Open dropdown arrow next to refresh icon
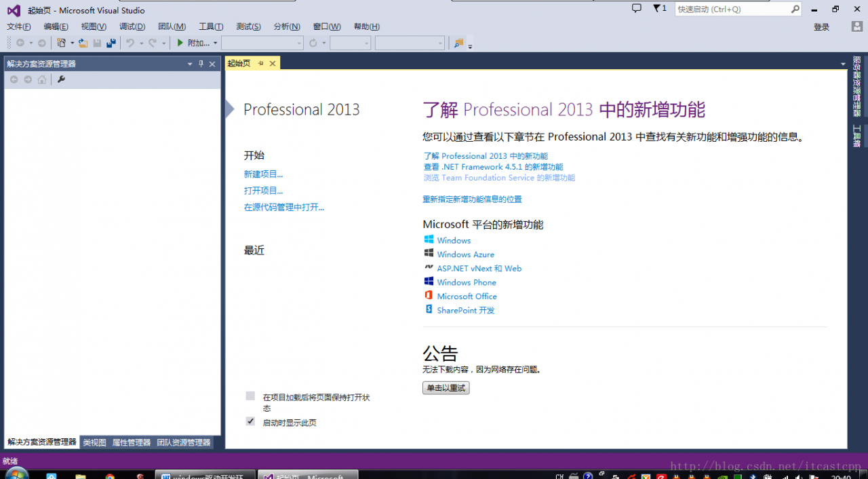This screenshot has width=868, height=479. click(324, 43)
